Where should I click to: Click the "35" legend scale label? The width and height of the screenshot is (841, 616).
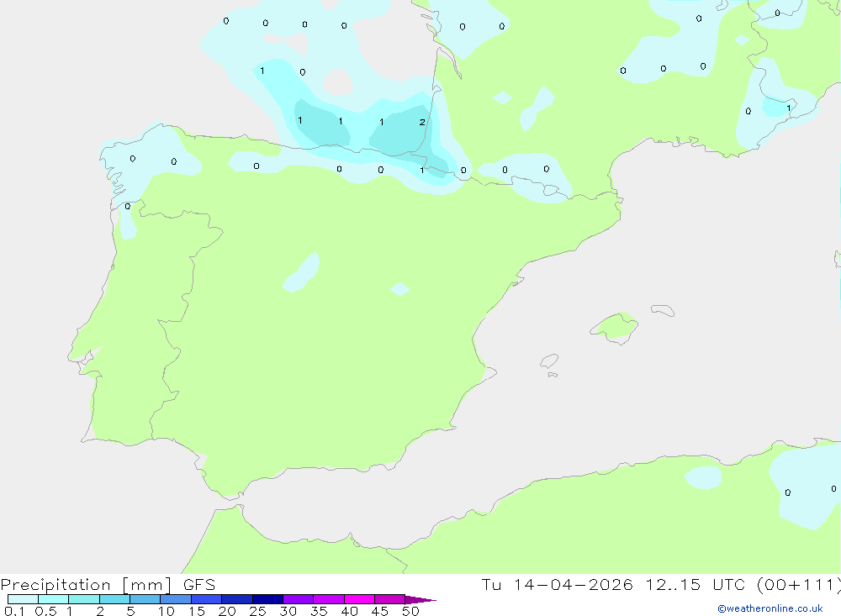coord(319,611)
